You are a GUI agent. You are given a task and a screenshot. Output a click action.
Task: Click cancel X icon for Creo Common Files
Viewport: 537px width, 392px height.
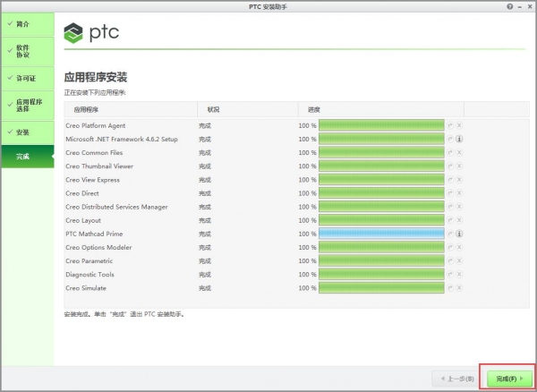click(x=459, y=153)
